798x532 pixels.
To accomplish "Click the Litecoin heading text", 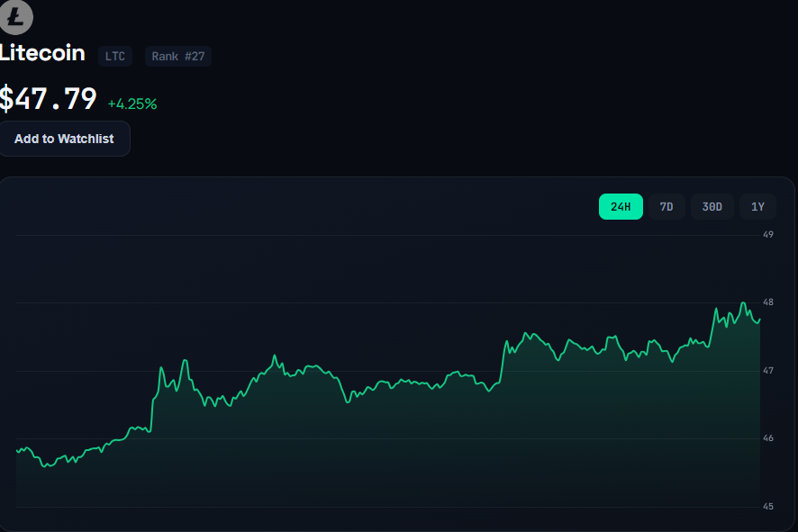I will 42,53.
